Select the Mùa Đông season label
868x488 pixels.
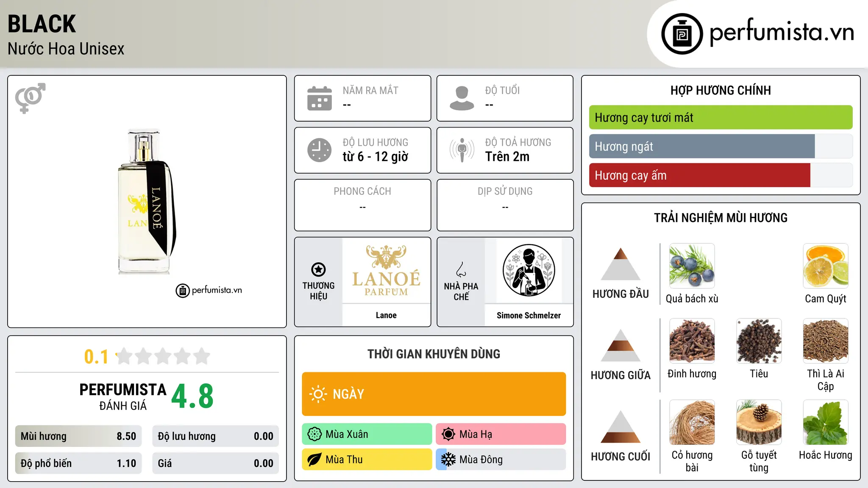coord(481,460)
